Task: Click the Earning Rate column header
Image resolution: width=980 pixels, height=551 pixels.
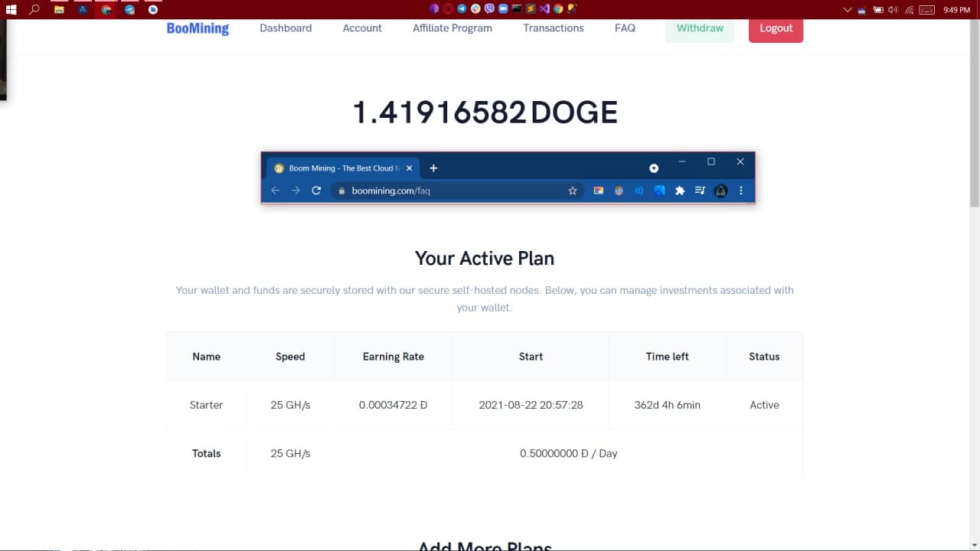Action: click(x=394, y=357)
